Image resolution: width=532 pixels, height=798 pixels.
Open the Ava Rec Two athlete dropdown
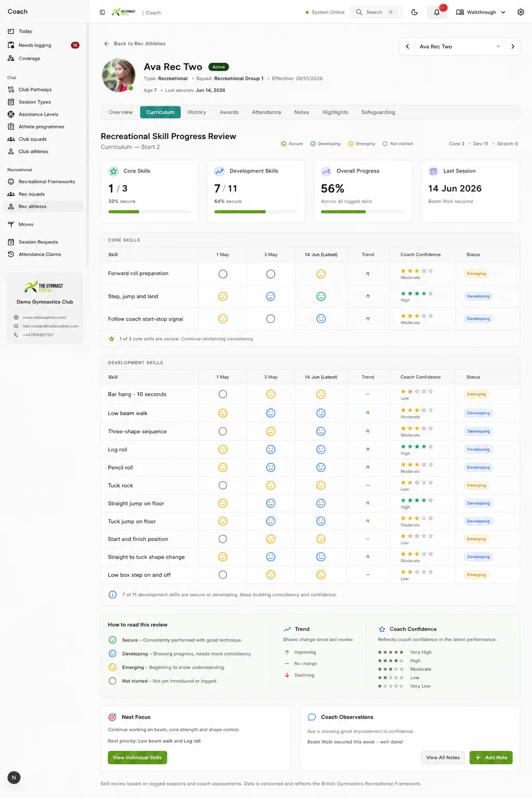click(460, 47)
